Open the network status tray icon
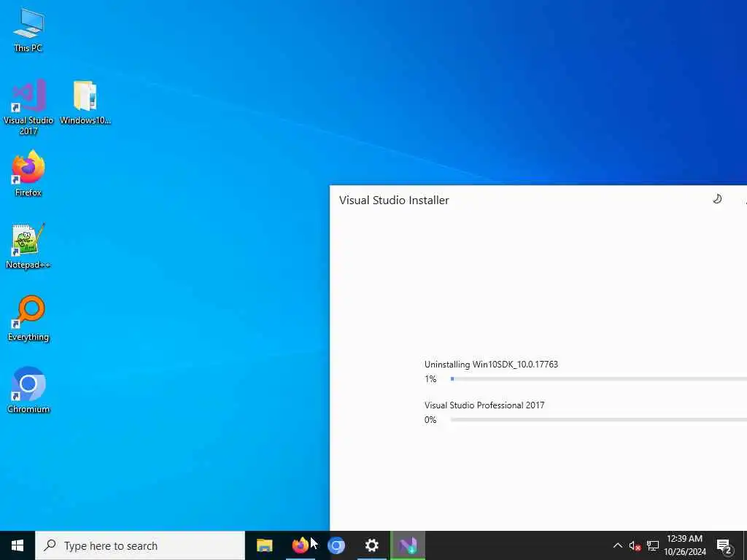Viewport: 747px width, 560px height. 653,545
